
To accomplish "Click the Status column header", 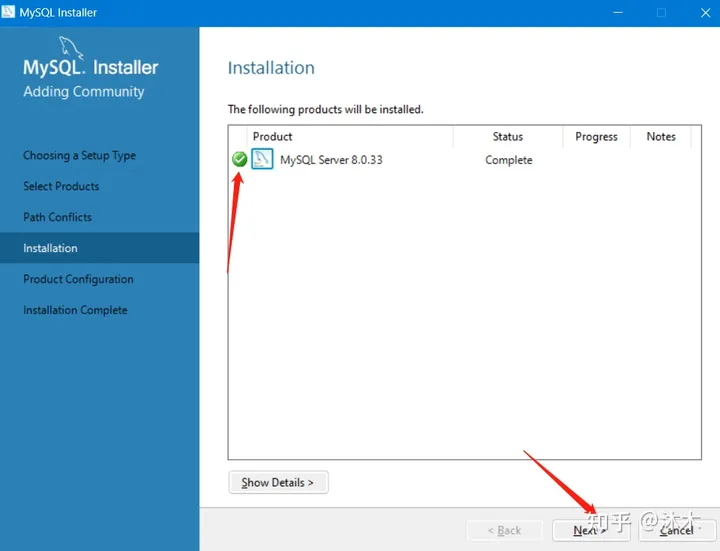I will pos(507,136).
